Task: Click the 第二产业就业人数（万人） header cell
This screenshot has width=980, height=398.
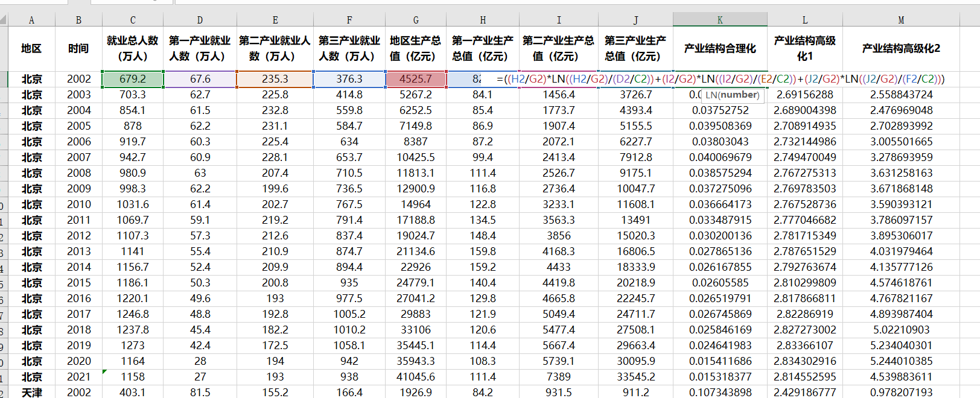Action: (x=275, y=49)
